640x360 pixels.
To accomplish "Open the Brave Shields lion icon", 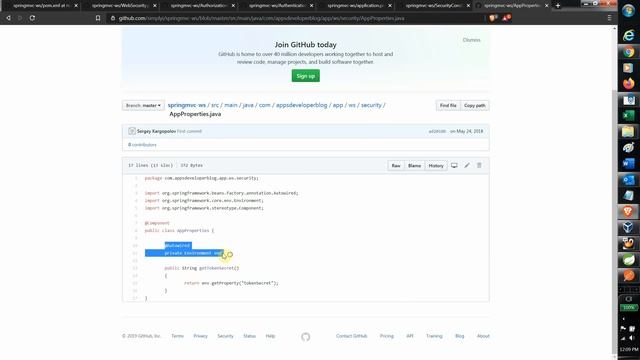I will [493, 18].
